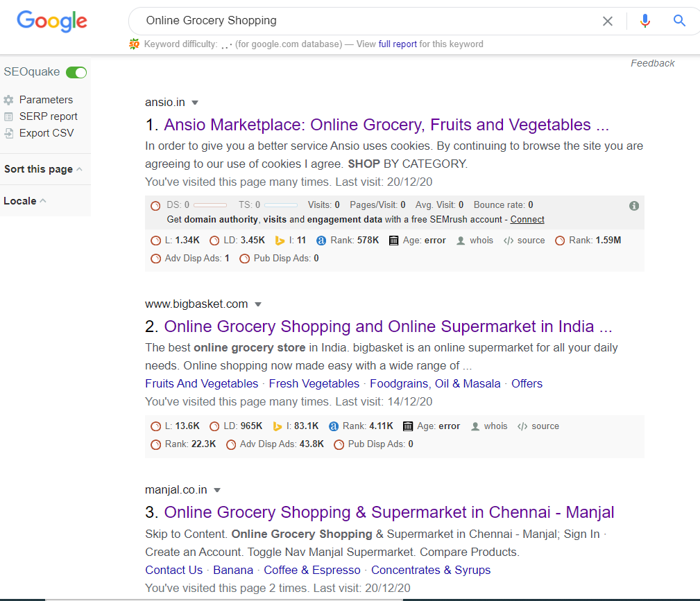Open the Parameters menu item
The width and height of the screenshot is (700, 601).
[46, 100]
